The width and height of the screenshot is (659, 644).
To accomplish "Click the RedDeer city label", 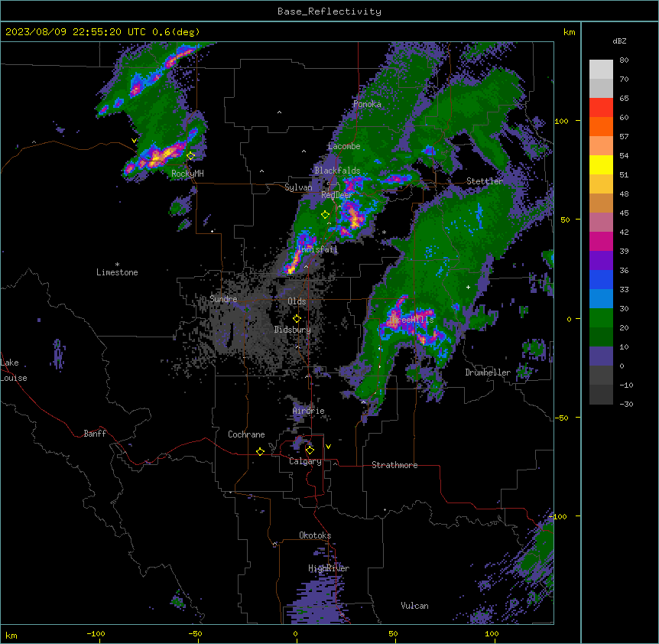I will click(x=336, y=195).
